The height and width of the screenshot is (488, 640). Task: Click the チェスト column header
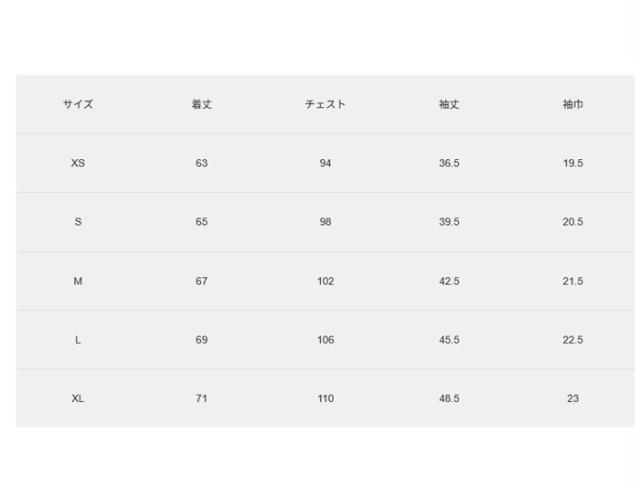[325, 105]
